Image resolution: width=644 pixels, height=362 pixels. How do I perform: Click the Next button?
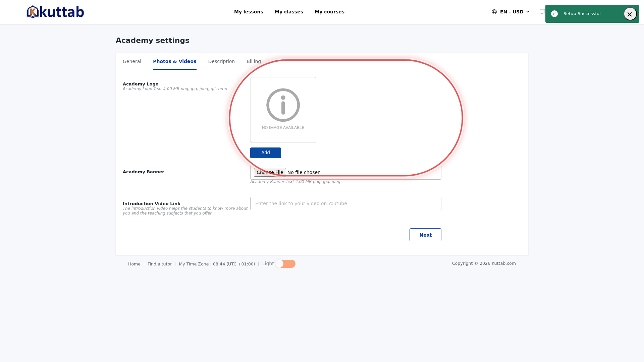point(425,235)
